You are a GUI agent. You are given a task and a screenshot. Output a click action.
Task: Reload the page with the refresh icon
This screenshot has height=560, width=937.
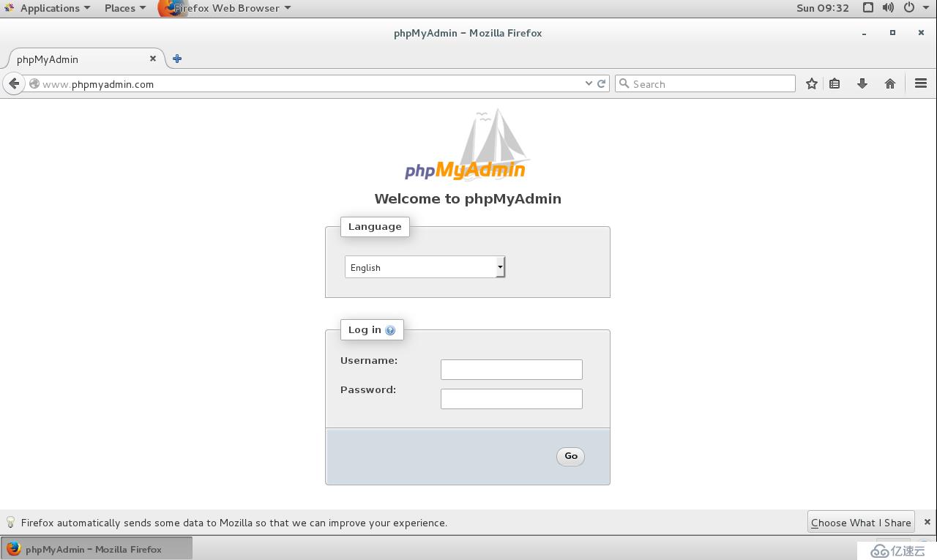(602, 83)
